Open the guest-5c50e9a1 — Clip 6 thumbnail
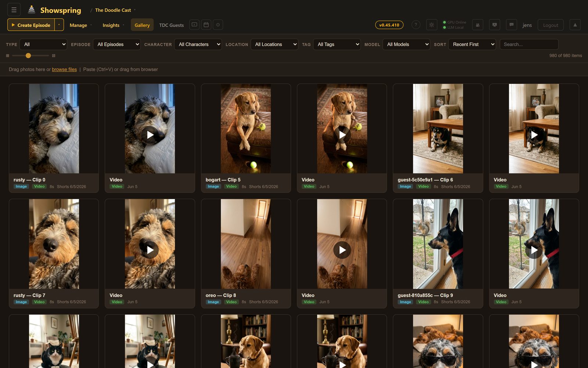 click(438, 128)
